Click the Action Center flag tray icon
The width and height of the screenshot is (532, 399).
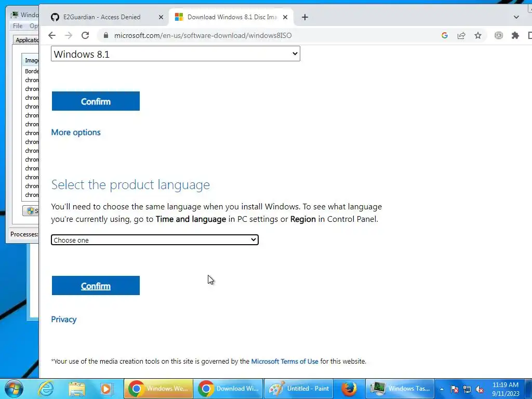454,389
